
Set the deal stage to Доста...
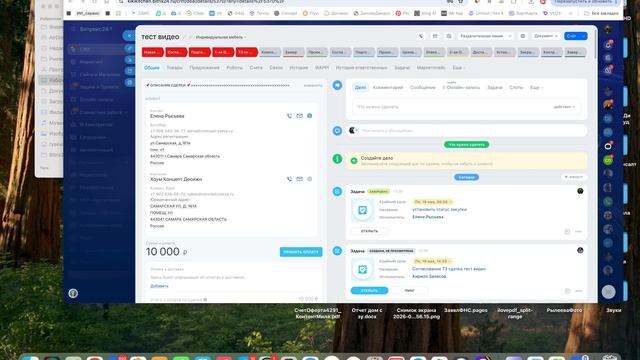480,52
